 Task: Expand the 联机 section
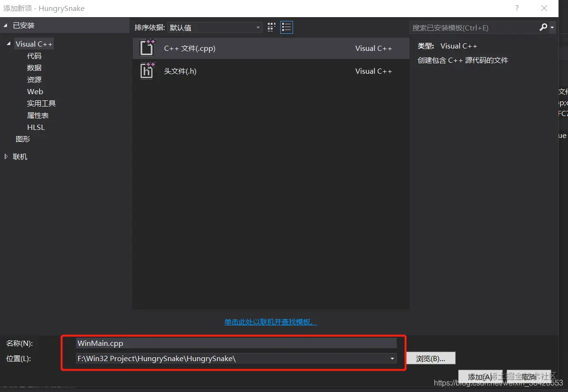coord(6,157)
